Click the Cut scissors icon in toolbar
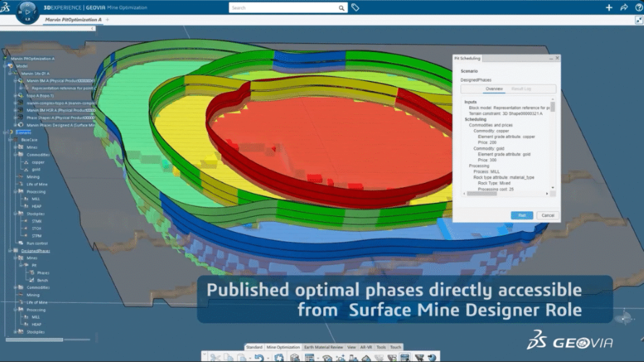644x362 pixels. 215,358
